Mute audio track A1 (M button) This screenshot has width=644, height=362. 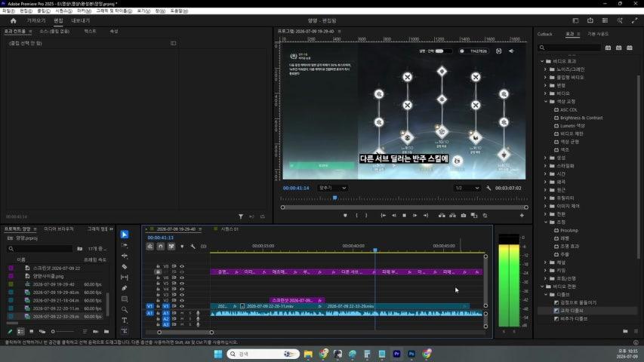pos(182,313)
